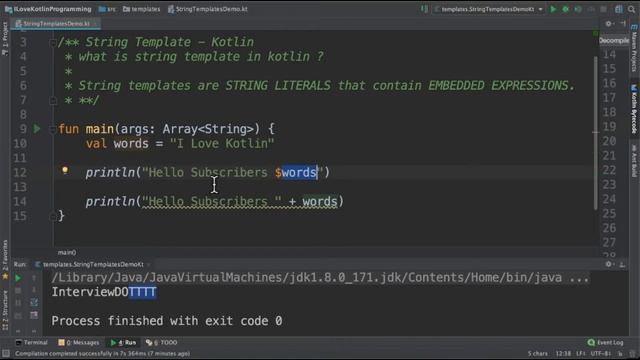Viewport: 640px width, 360px height.
Task: Open the Terminal tool window tab
Action: [x=32, y=342]
